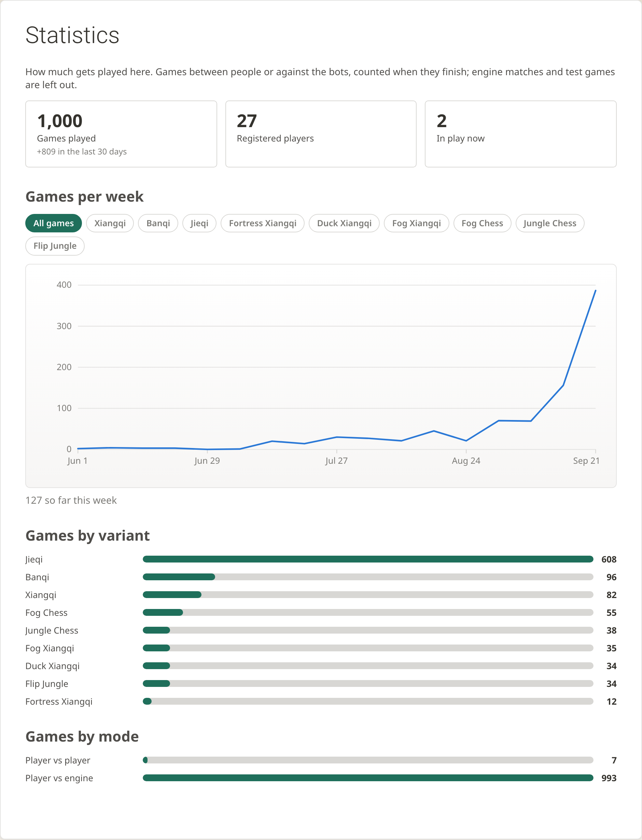The width and height of the screenshot is (642, 840).
Task: Click the Jungle Chess variant bar
Action: coord(368,631)
